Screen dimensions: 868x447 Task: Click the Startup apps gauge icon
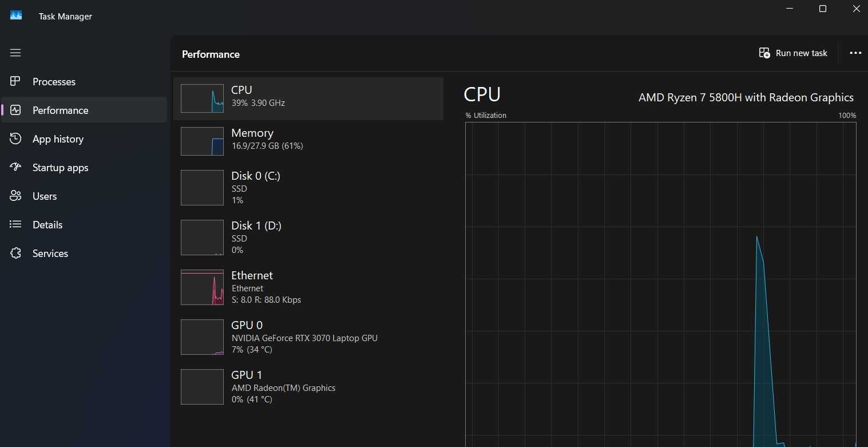click(15, 167)
